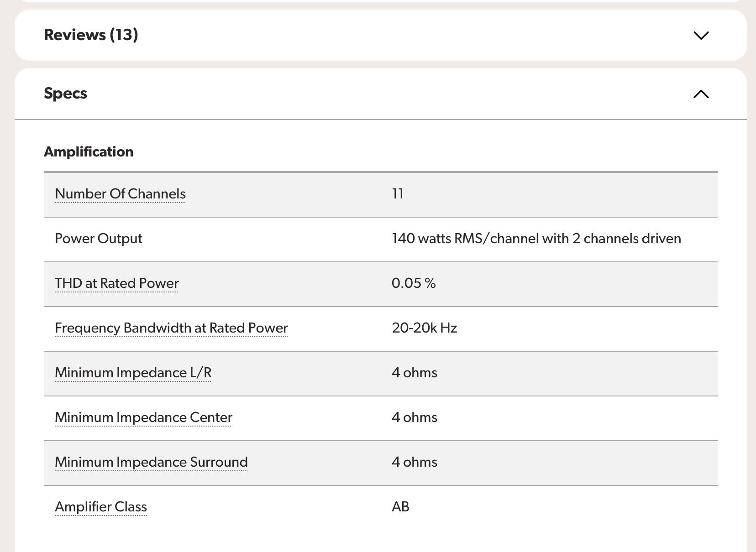The height and width of the screenshot is (552, 756).
Task: Select the 140 watts RMS/channel value
Action: [x=536, y=239]
